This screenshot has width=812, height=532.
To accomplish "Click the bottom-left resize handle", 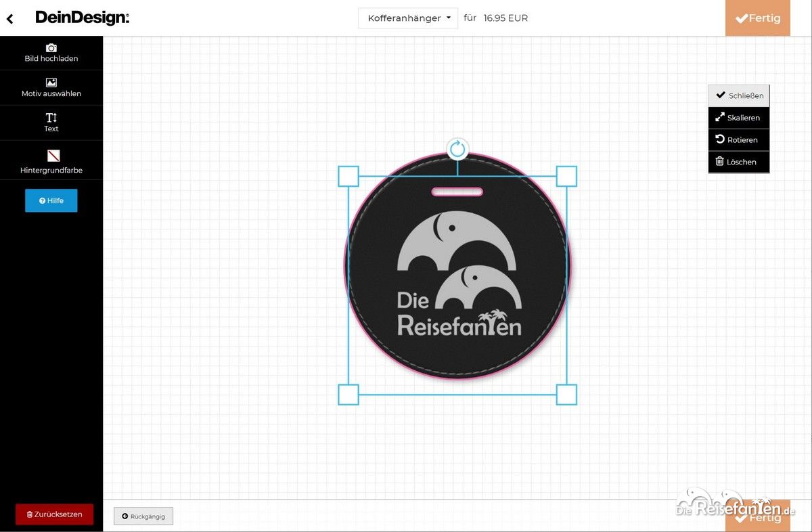I will coord(348,395).
